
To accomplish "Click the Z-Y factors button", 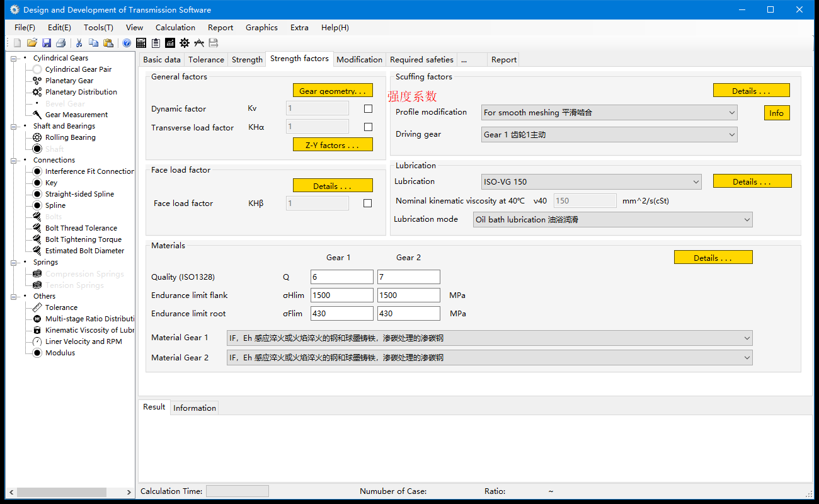I will pyautogui.click(x=333, y=145).
